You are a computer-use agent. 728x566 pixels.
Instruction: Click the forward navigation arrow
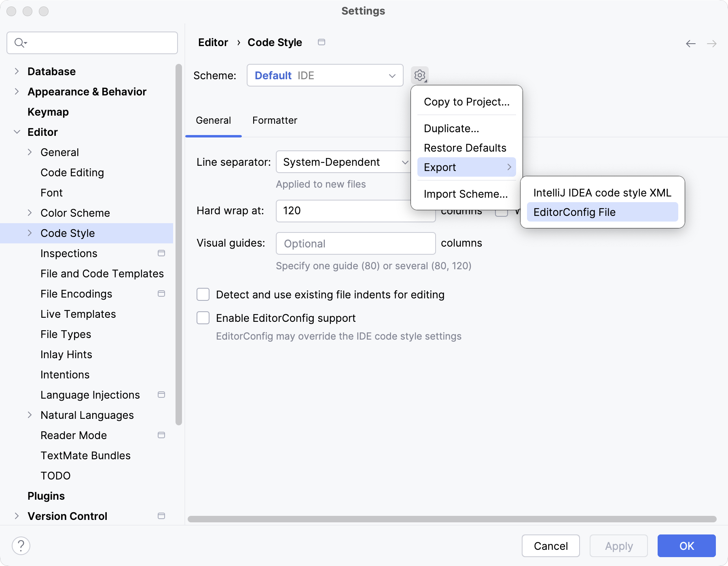[x=712, y=43]
